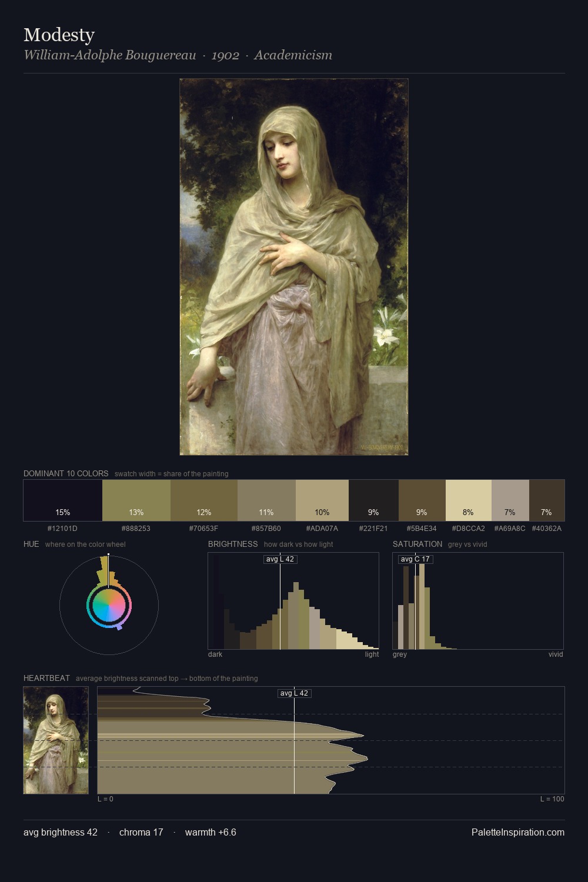Click the 'L = 100' axis label
This screenshot has width=588, height=882.
tap(552, 799)
